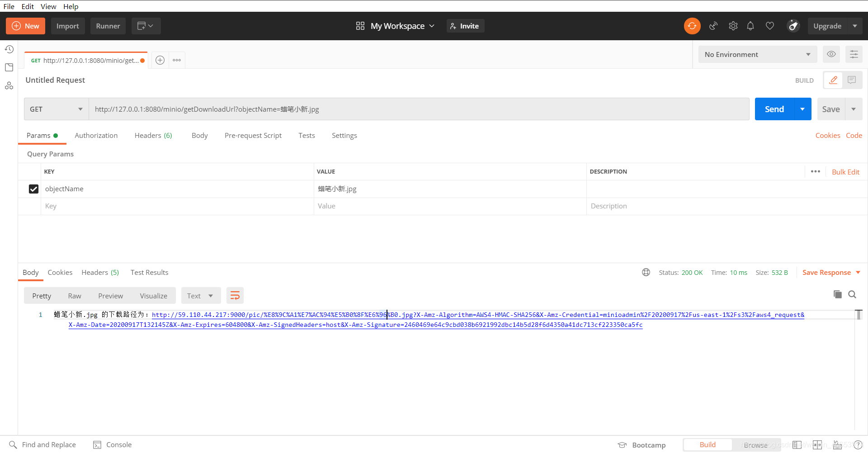Select the Raw response view

(75, 296)
